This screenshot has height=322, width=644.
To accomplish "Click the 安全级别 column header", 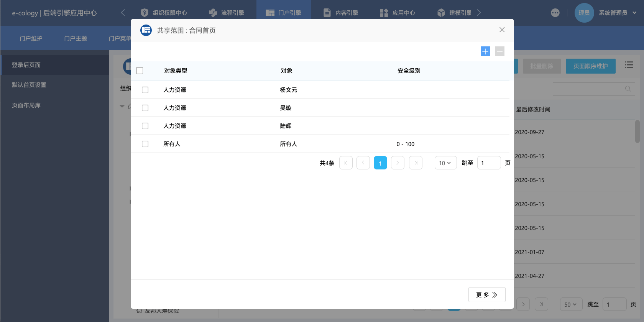I will tap(409, 71).
